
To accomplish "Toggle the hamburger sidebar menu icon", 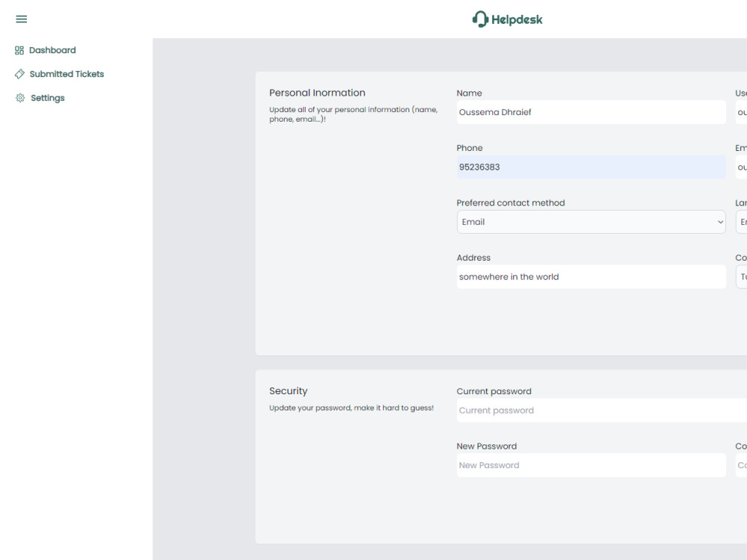I will [22, 19].
